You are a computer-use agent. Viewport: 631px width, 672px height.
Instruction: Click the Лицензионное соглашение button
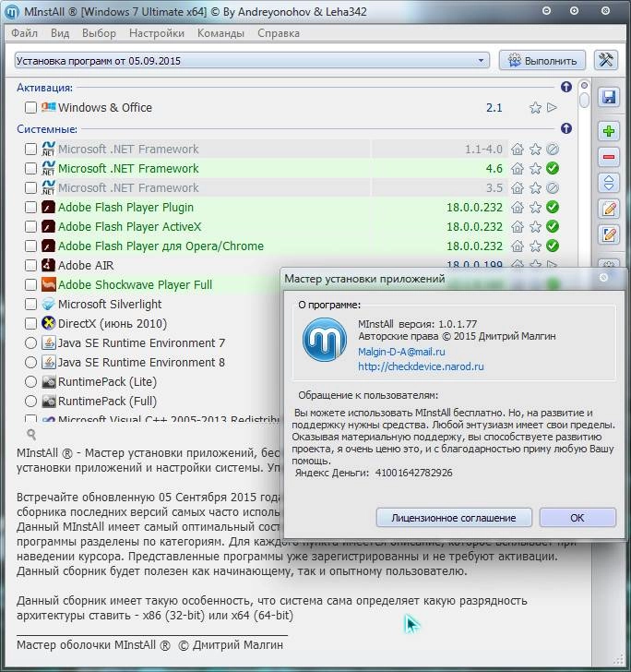click(x=454, y=518)
